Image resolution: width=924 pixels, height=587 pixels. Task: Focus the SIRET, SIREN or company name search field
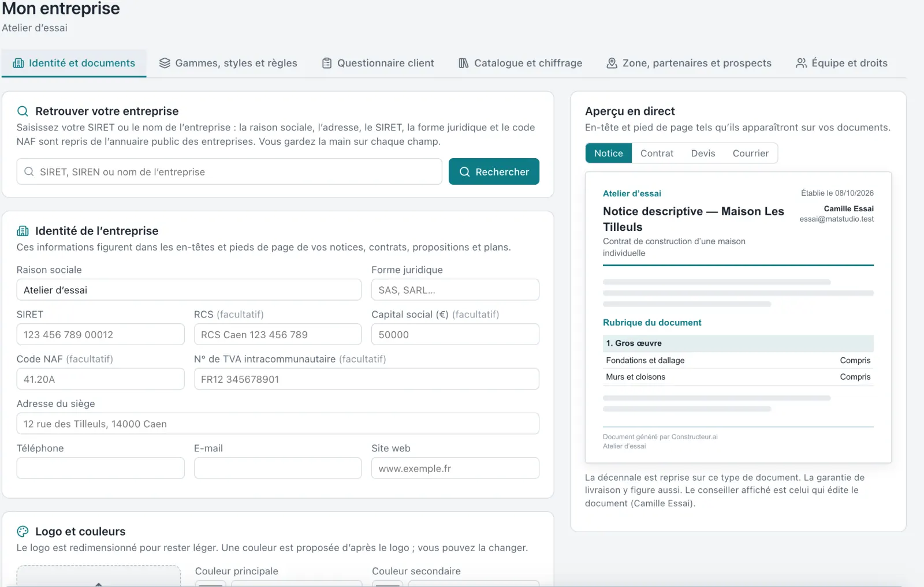(229, 171)
